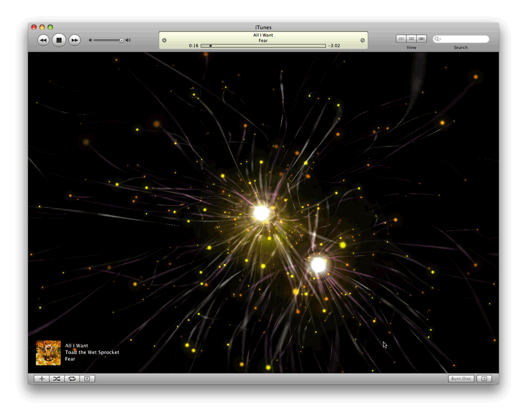Screen dimensions: 532x419
Task: Show or hide the artwork viewer
Action: click(x=87, y=379)
